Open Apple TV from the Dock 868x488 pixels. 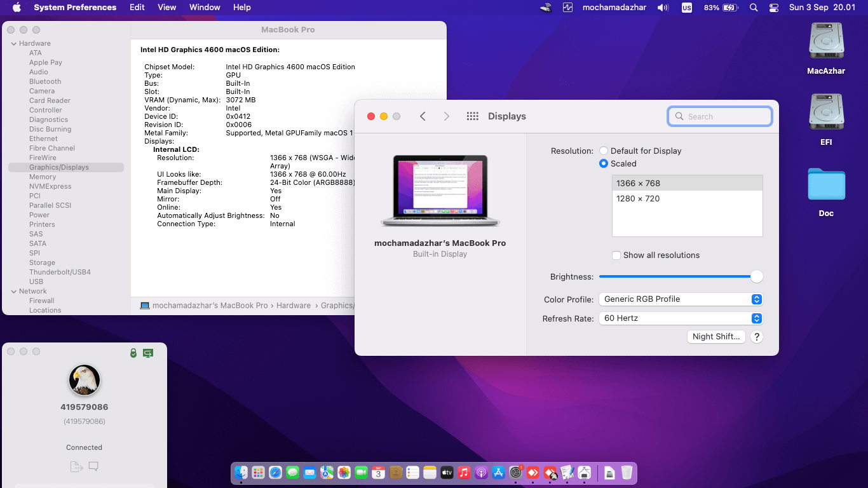pos(447,473)
